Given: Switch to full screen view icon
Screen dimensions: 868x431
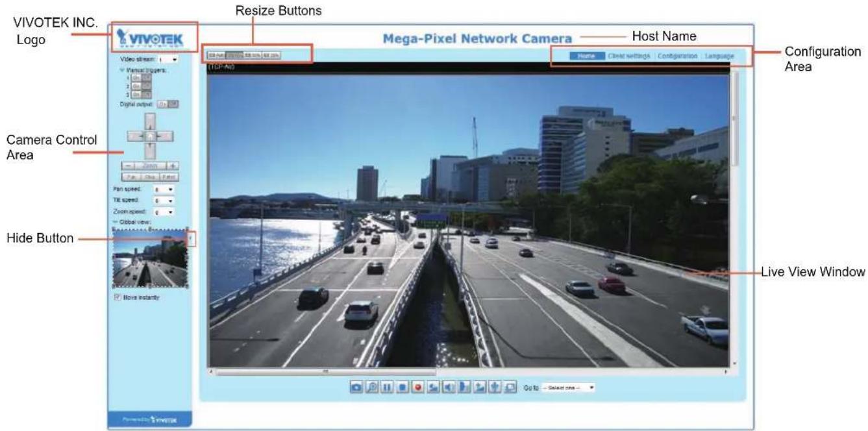Looking at the screenshot, I should (509, 387).
